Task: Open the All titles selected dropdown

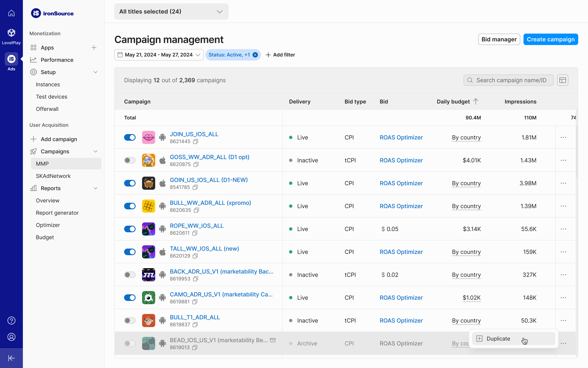Action: pyautogui.click(x=171, y=12)
